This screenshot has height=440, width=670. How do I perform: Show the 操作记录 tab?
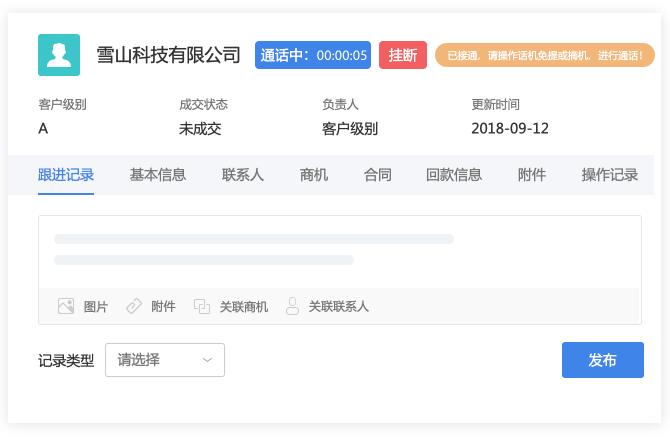609,175
